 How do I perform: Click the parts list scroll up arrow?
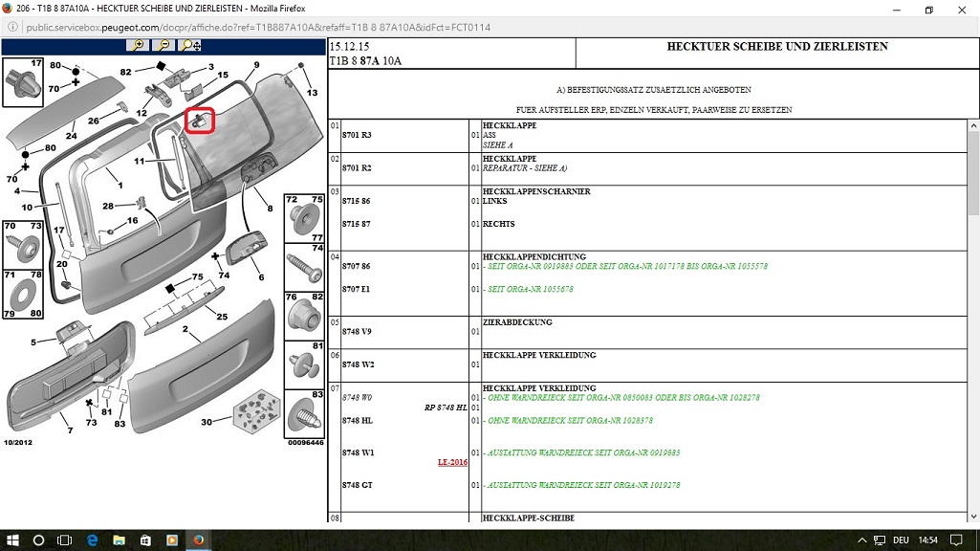972,126
